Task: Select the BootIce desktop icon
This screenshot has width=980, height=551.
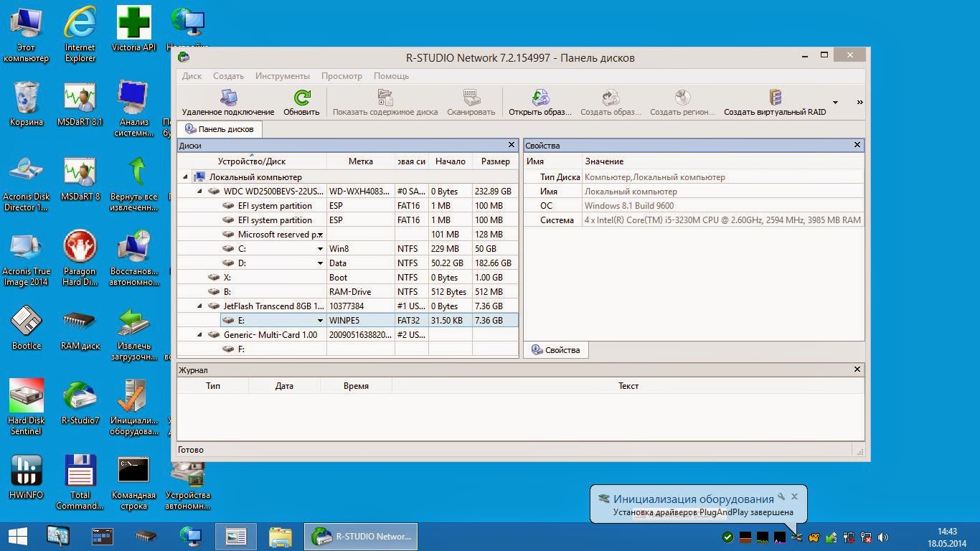Action: coord(27,328)
